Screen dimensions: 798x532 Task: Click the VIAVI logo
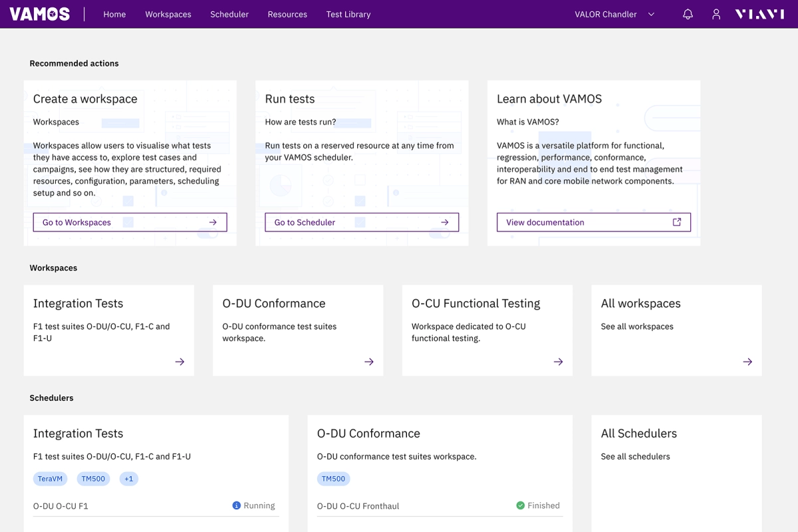pos(759,14)
